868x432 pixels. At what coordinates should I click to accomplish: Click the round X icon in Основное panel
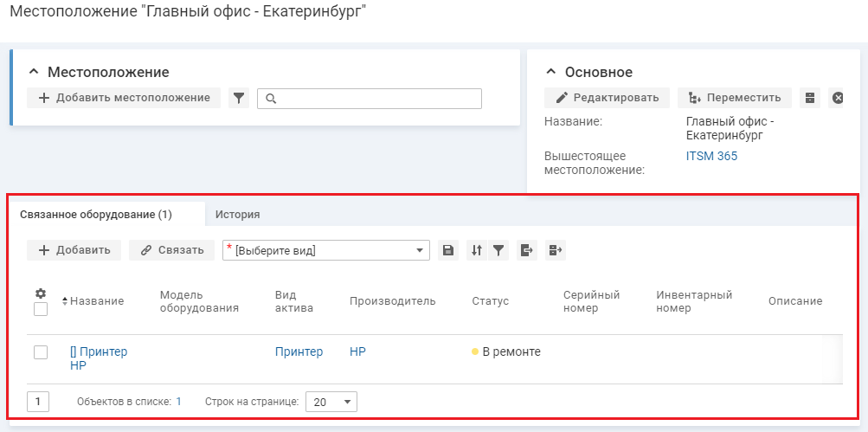[x=837, y=98]
